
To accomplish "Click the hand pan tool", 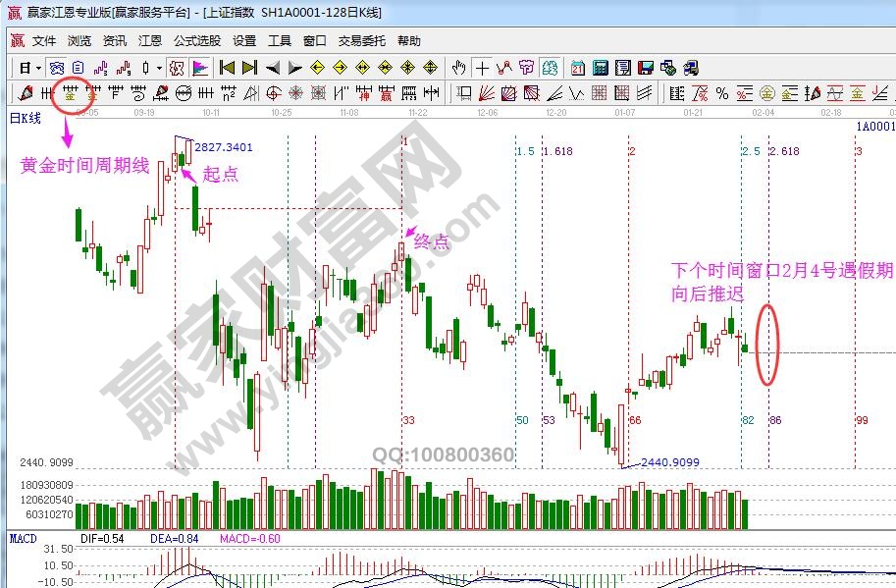I will pos(458,68).
